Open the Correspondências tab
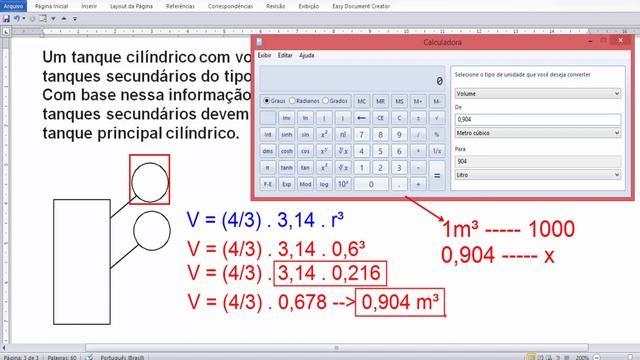Screen dimensions: 640x360 click(x=230, y=6)
